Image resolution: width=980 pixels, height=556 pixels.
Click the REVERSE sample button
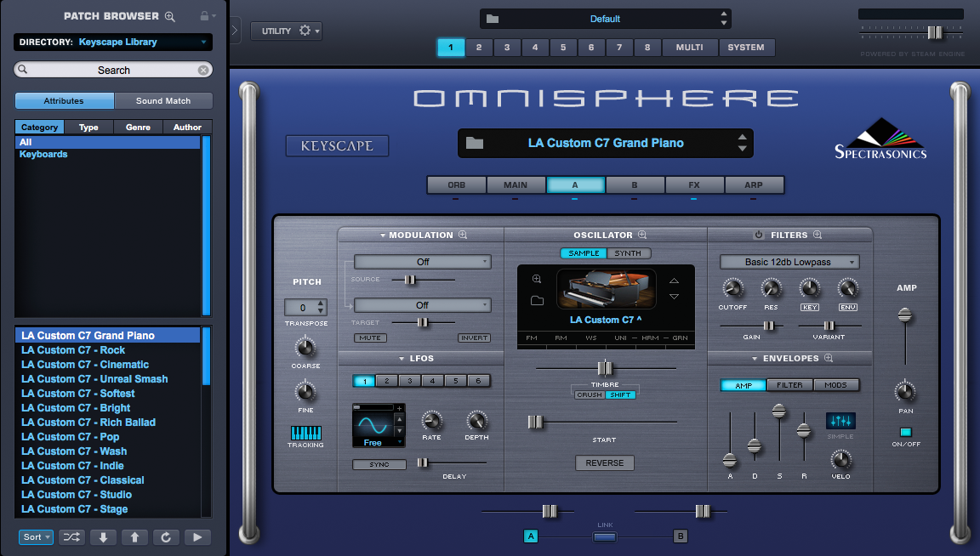pyautogui.click(x=605, y=462)
